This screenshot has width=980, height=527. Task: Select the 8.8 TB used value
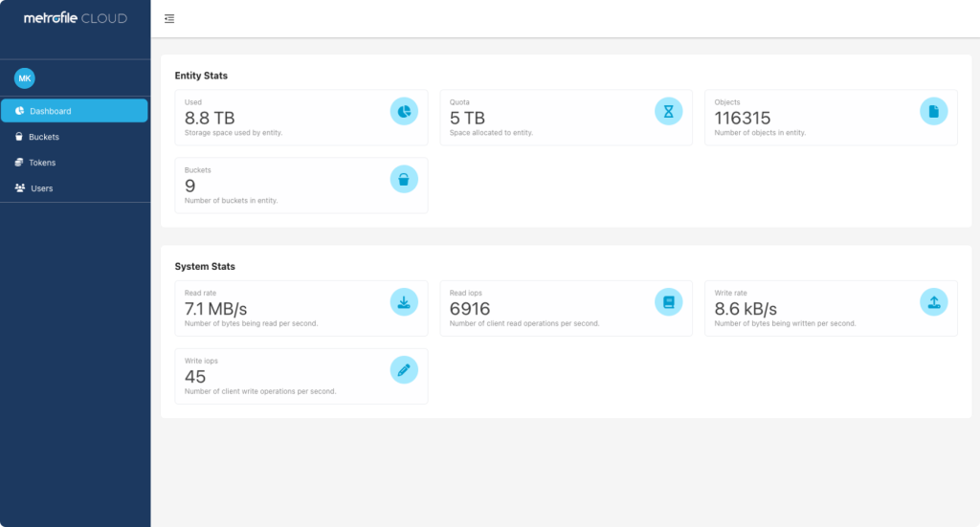(210, 118)
